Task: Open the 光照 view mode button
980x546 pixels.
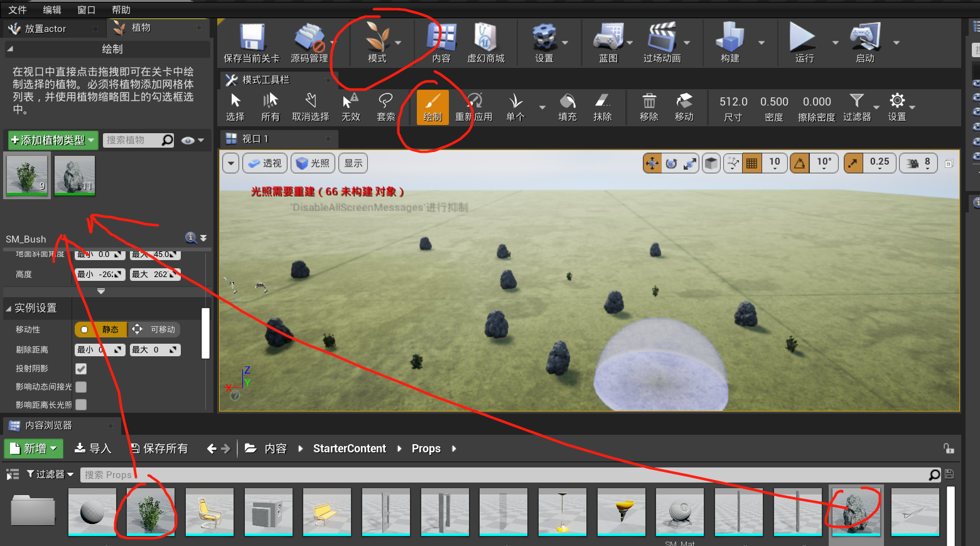Action: pyautogui.click(x=313, y=163)
